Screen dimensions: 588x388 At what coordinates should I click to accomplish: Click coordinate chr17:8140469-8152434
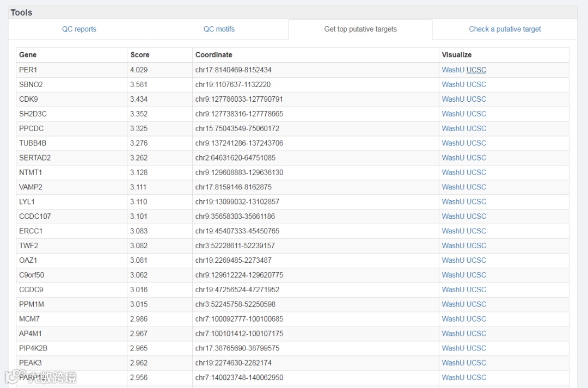pos(233,70)
